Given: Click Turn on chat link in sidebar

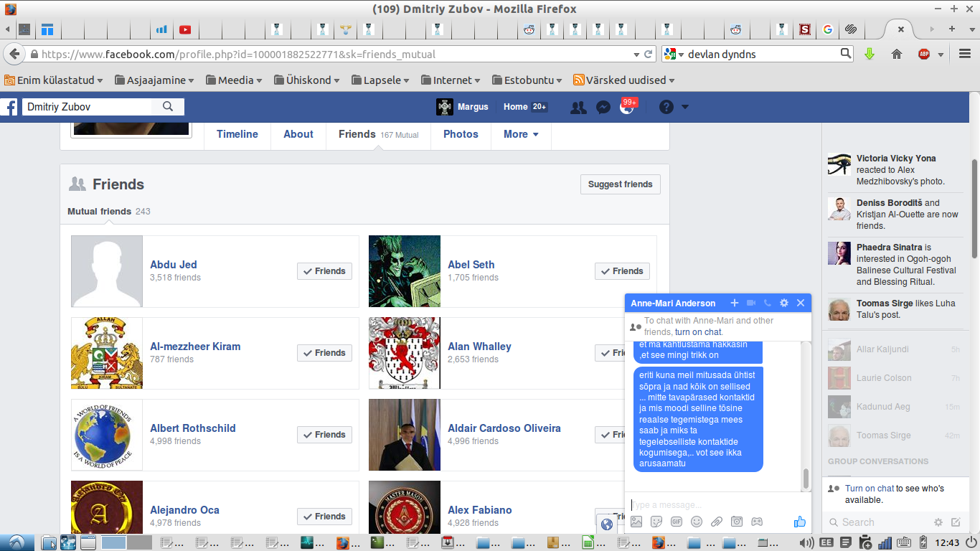Looking at the screenshot, I should click(x=870, y=489).
